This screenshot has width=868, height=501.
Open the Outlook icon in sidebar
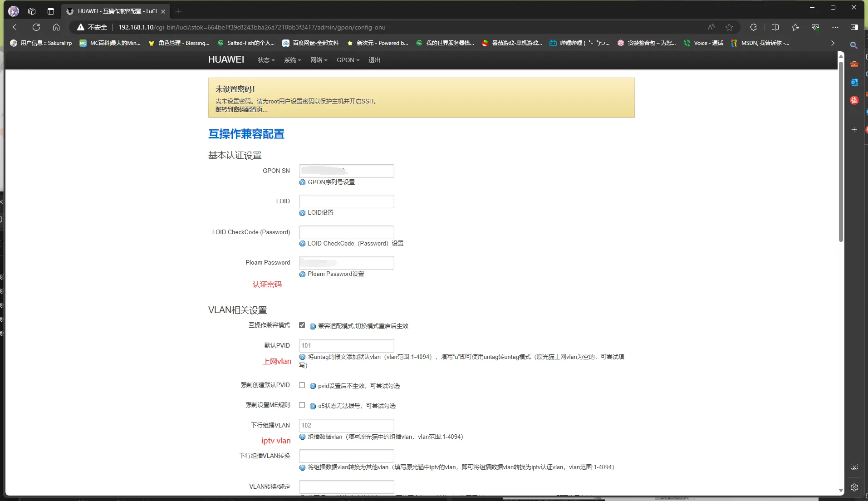click(854, 82)
